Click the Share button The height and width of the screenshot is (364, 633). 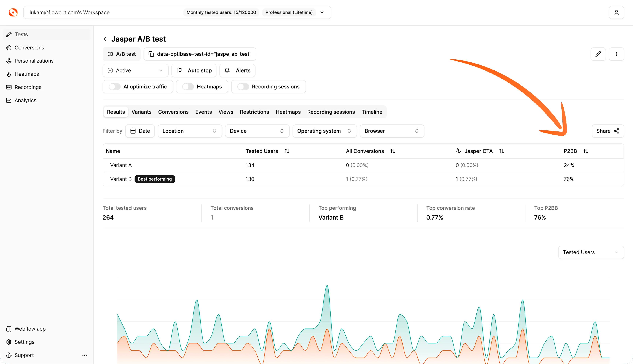[x=608, y=131]
